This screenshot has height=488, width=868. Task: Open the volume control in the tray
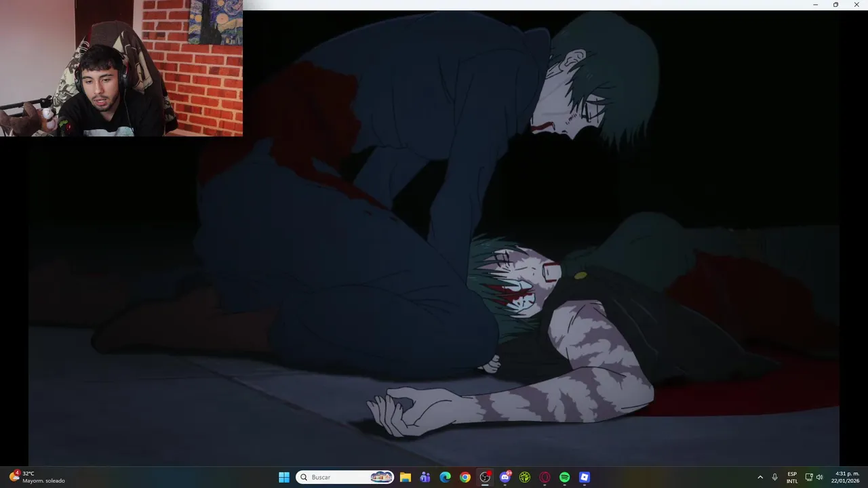pyautogui.click(x=819, y=477)
